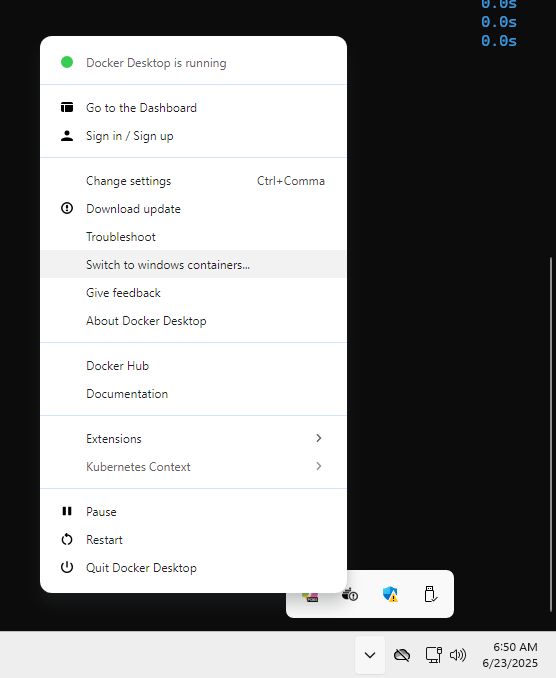Click the speaker volume icon in taskbar
This screenshot has width=556, height=678.
[458, 655]
